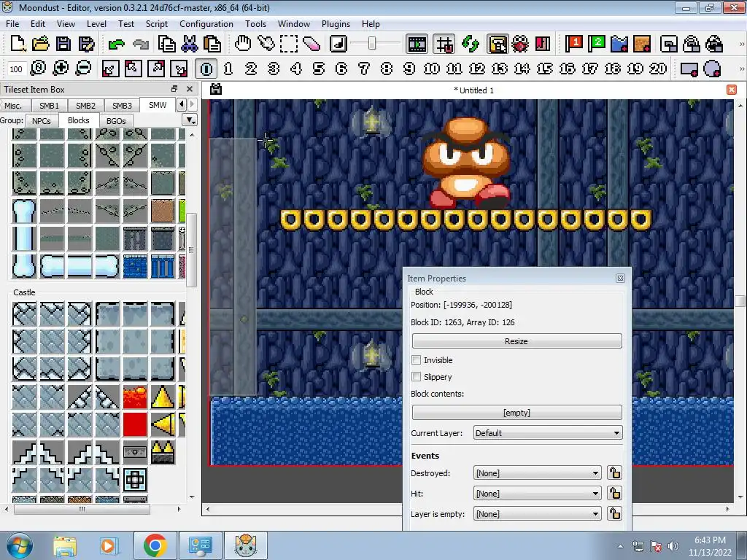Close the Item Properties panel
Screen dimensions: 747x560
[620, 278]
